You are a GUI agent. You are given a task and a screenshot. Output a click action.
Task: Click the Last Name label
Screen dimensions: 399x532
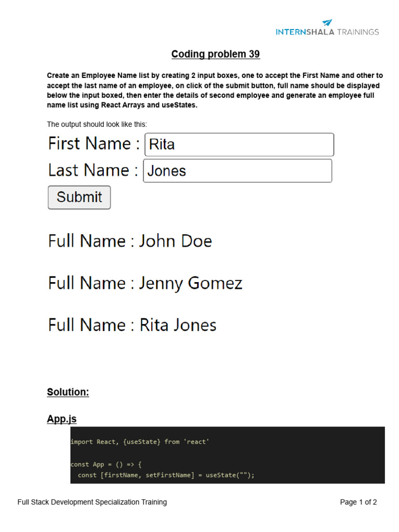[93, 170]
